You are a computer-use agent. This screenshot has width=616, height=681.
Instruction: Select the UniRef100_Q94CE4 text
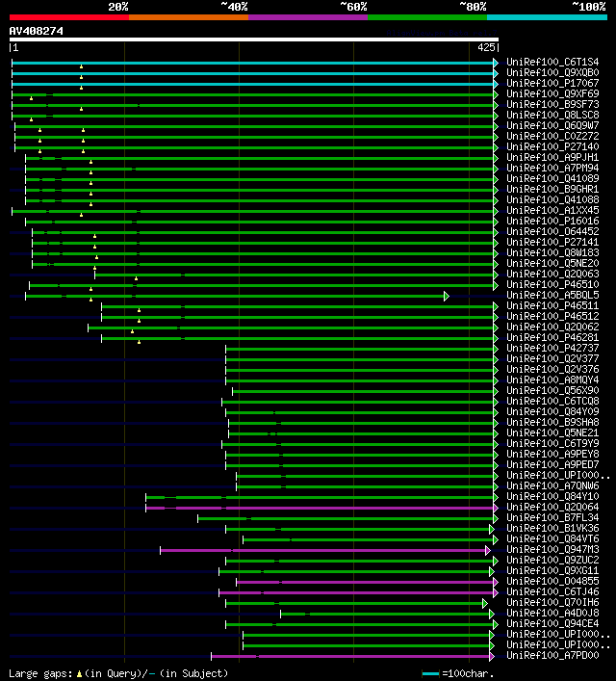tap(552, 623)
